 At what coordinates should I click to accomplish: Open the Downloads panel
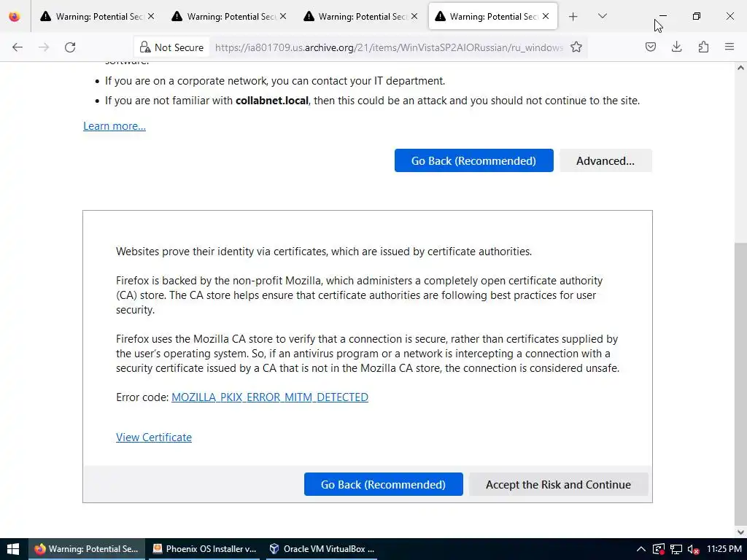(x=676, y=47)
